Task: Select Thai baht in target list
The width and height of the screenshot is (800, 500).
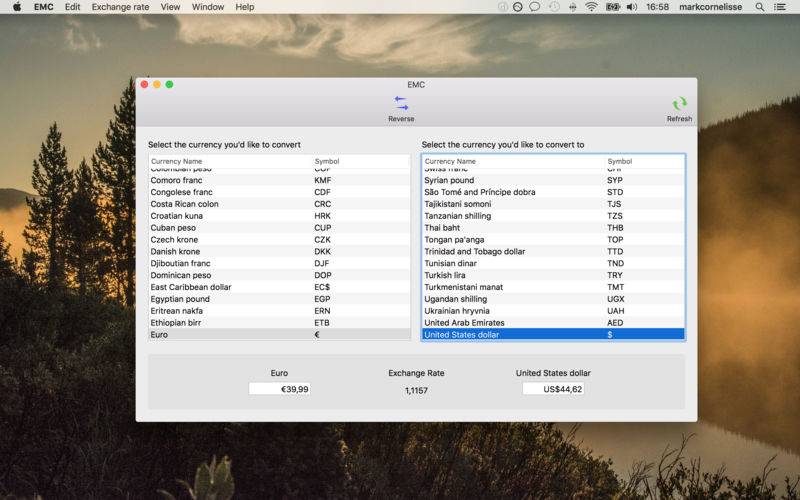Action: coord(553,228)
